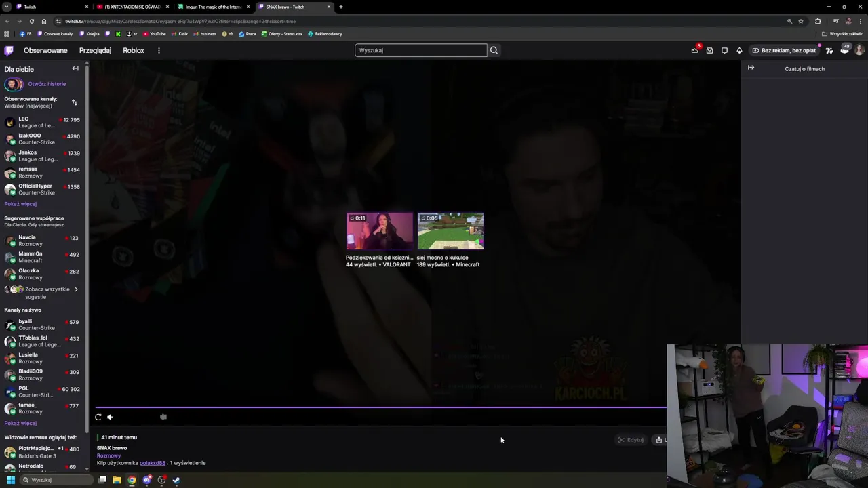868x488 pixels.
Task: Reload the page in browser toolbar
Action: point(32,21)
